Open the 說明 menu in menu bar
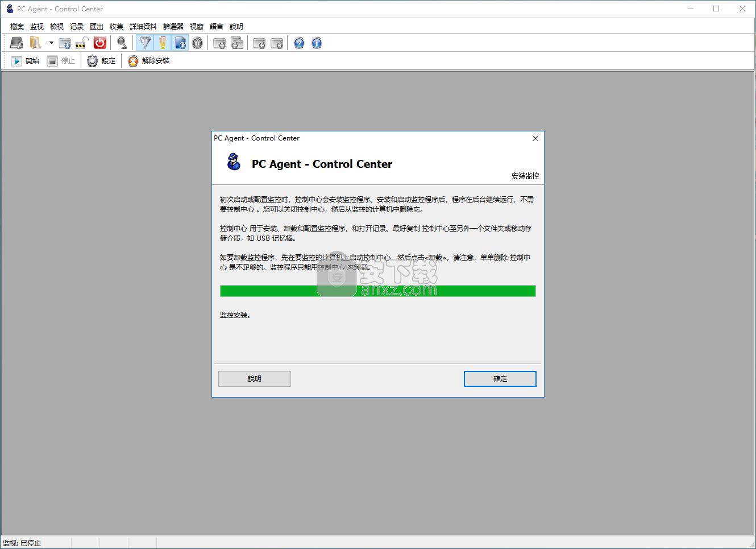This screenshot has width=756, height=549. 236,27
